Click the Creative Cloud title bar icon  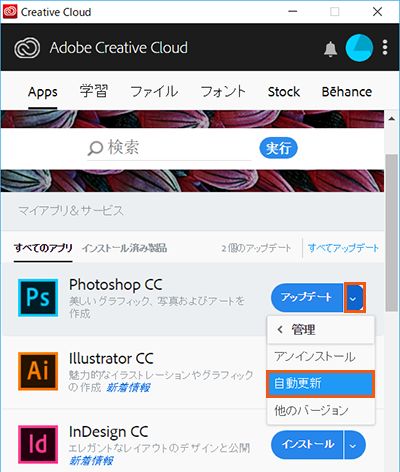point(10,12)
